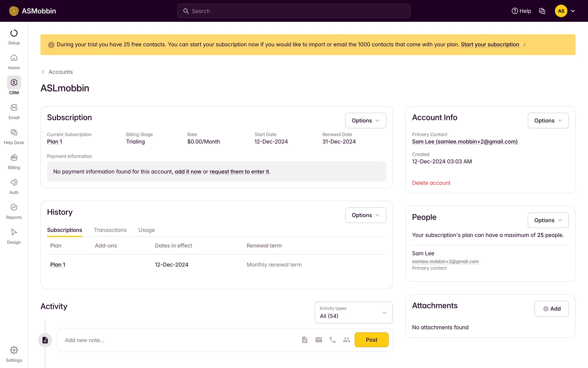588x368 pixels.
Task: Expand the People Options dropdown
Action: click(x=548, y=220)
